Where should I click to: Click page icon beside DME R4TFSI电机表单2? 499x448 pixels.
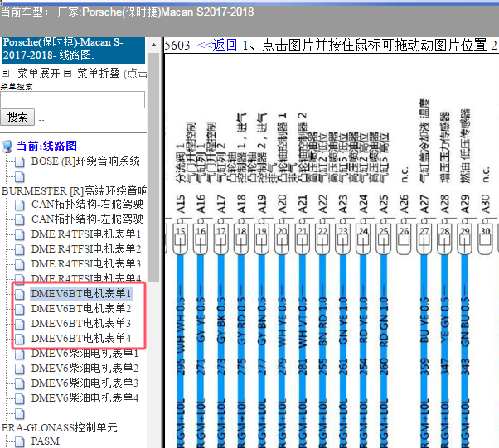click(20, 249)
